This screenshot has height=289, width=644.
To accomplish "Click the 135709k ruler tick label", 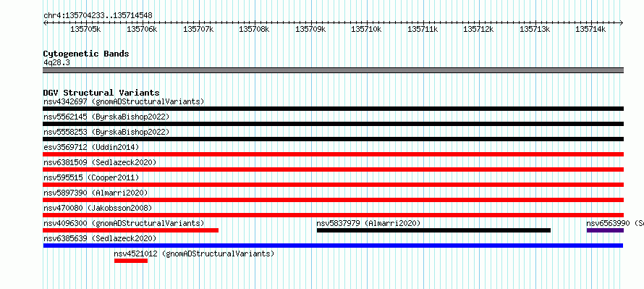I will pyautogui.click(x=310, y=29).
